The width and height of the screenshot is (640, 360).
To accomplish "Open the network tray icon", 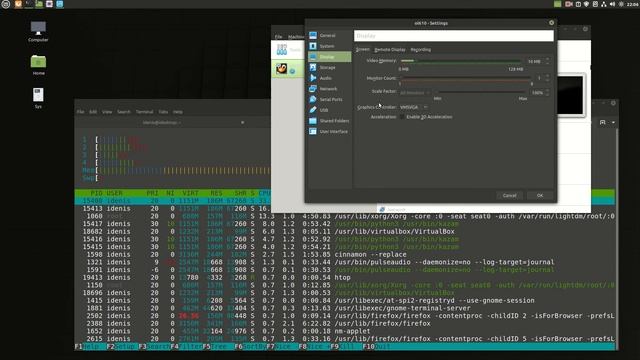I will coord(604,4).
